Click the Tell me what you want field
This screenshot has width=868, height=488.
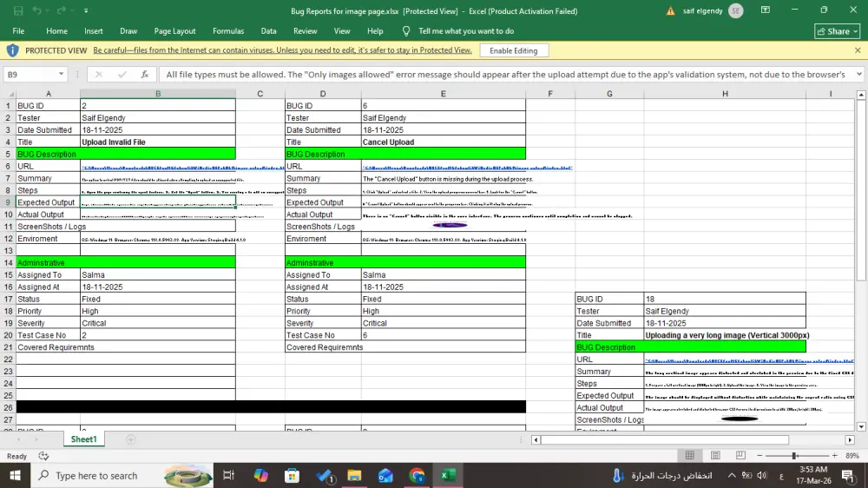click(x=466, y=31)
